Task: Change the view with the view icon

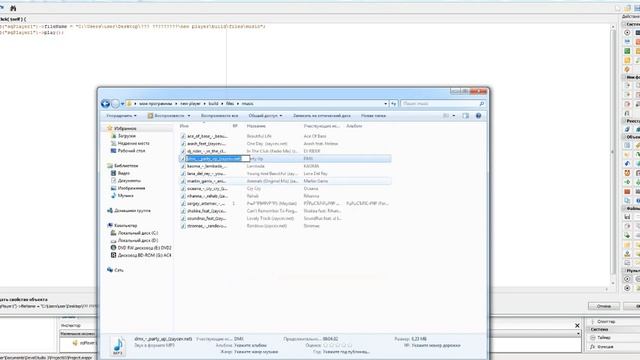Action: [x=446, y=116]
